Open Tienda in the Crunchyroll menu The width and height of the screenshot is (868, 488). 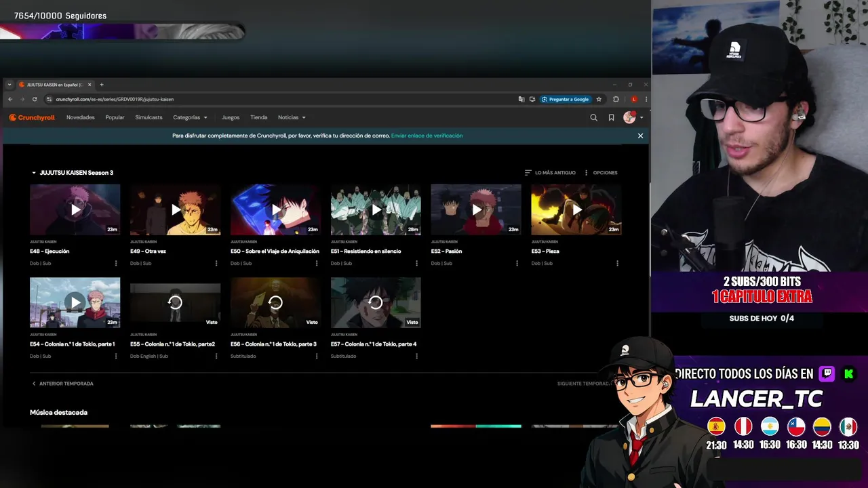(259, 117)
